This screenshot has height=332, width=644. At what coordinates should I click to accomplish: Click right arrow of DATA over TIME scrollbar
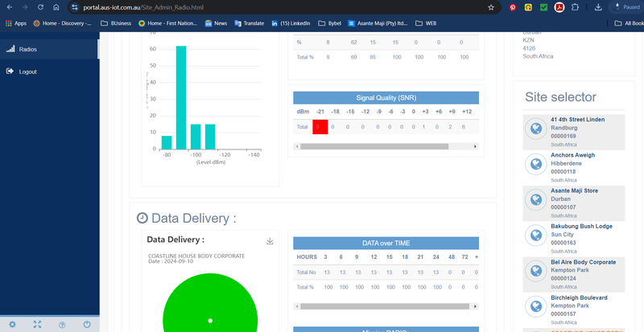point(475,306)
